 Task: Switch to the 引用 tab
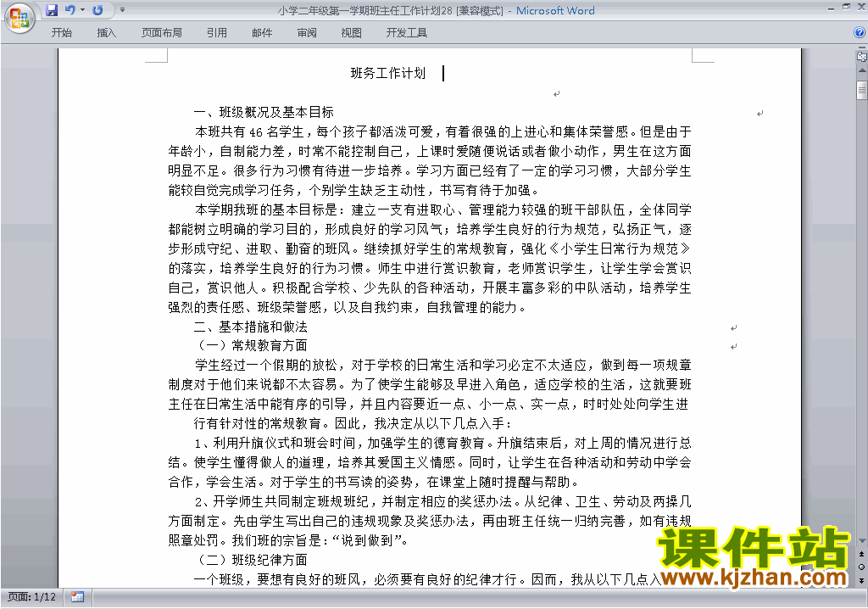216,33
